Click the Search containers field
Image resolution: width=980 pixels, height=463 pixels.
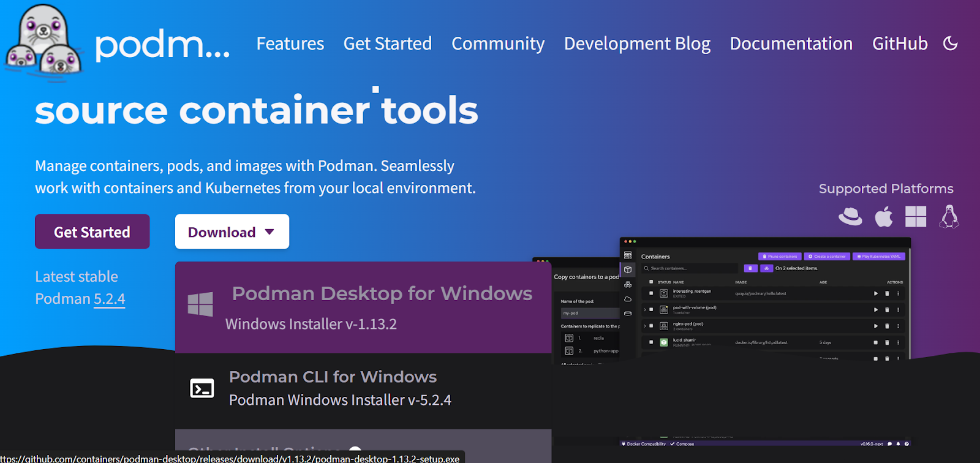pyautogui.click(x=689, y=268)
